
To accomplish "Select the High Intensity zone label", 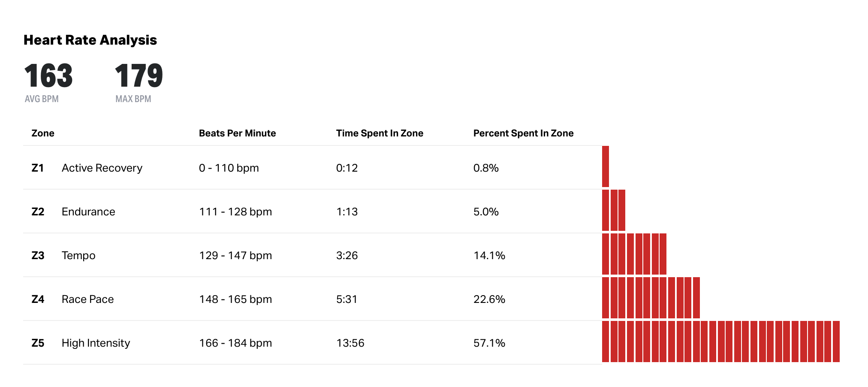I will 96,343.
